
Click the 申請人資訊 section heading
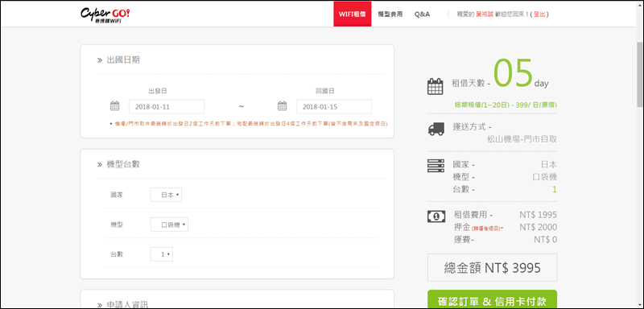[127, 305]
